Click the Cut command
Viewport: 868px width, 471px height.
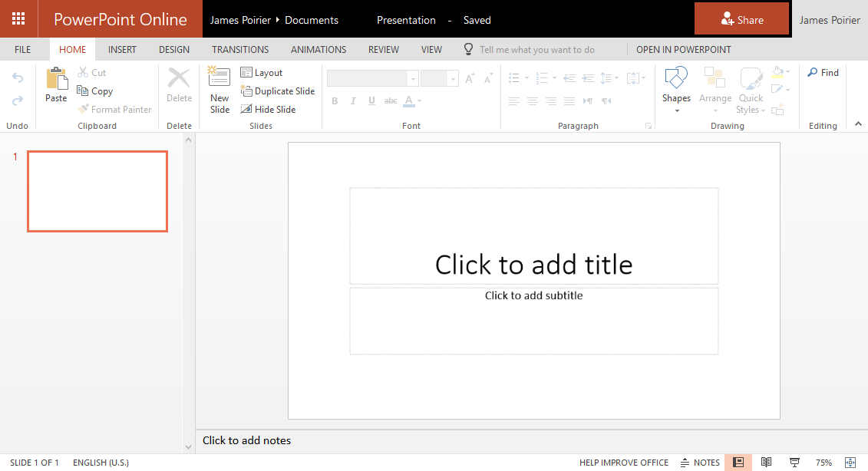92,73
